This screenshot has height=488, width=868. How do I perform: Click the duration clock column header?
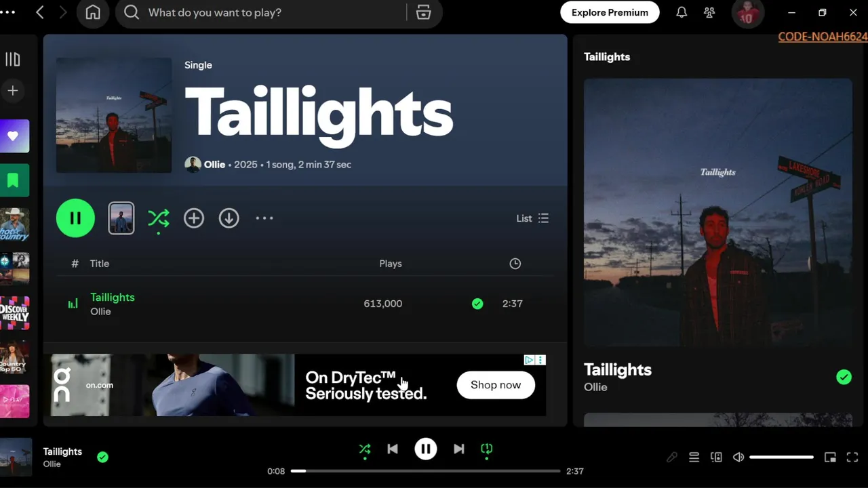515,264
